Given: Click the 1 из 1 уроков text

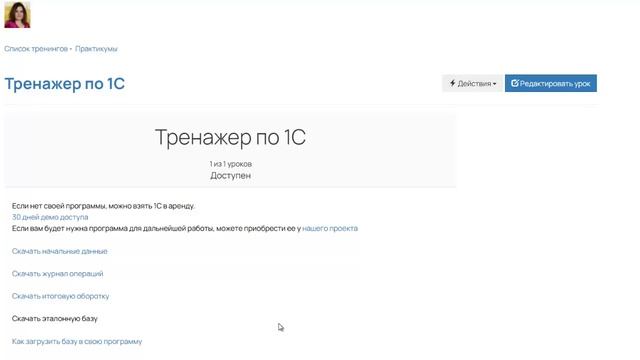Looking at the screenshot, I should click(x=231, y=164).
